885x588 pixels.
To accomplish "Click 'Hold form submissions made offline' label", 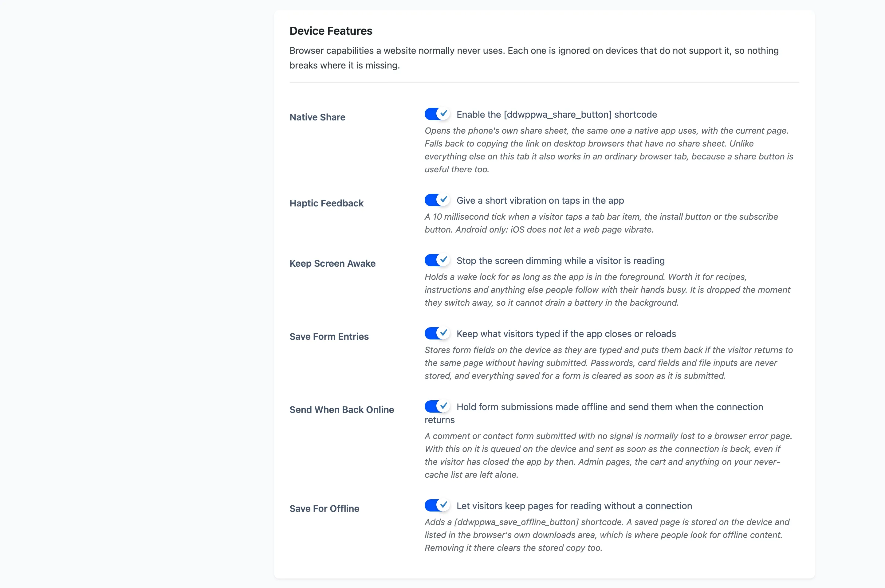I will [x=594, y=413].
